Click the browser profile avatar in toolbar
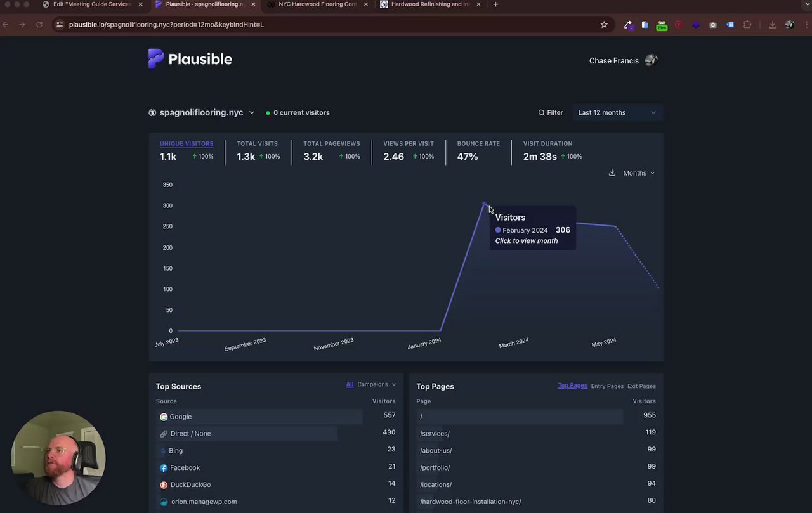This screenshot has width=812, height=513. 789,24
